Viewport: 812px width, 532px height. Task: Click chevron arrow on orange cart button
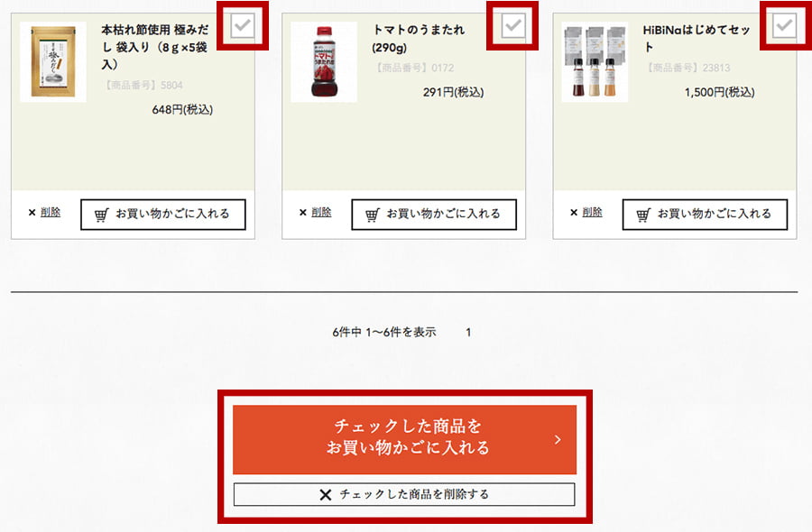(x=558, y=439)
